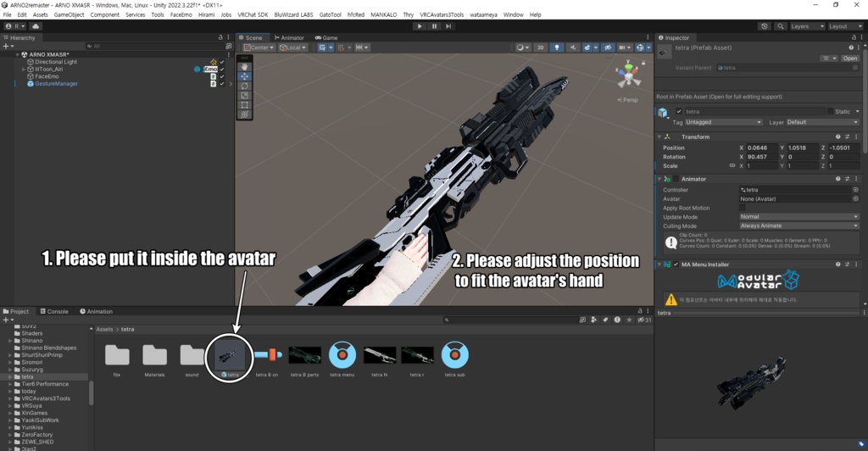The height and width of the screenshot is (451, 868).
Task: Open the Culling Mode dropdown
Action: coord(798,225)
